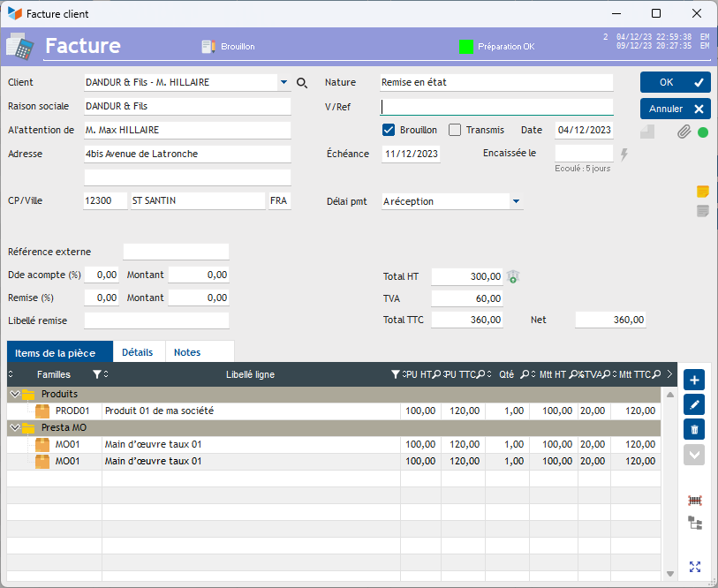Switch to the Détails tab

pos(138,352)
